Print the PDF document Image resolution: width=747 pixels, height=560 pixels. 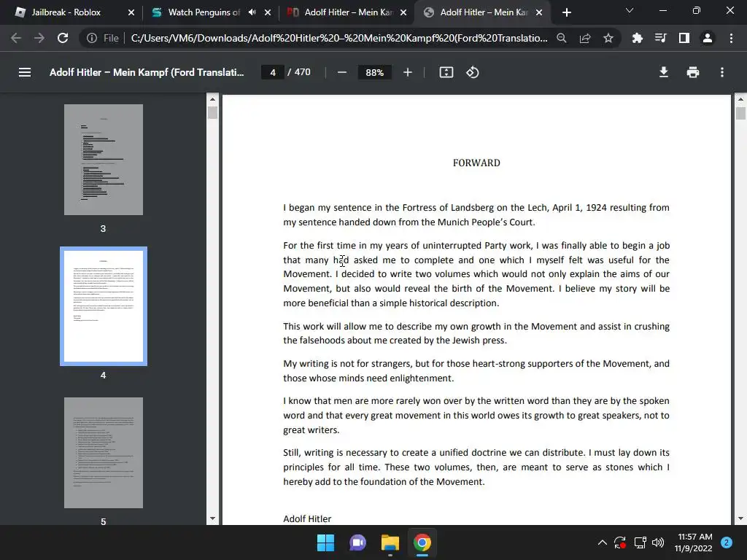pyautogui.click(x=693, y=72)
